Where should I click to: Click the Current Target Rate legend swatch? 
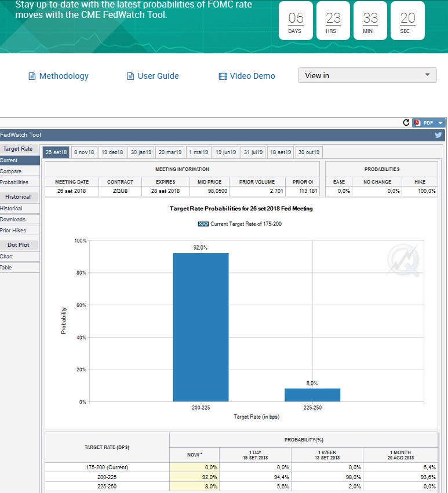[203, 224]
